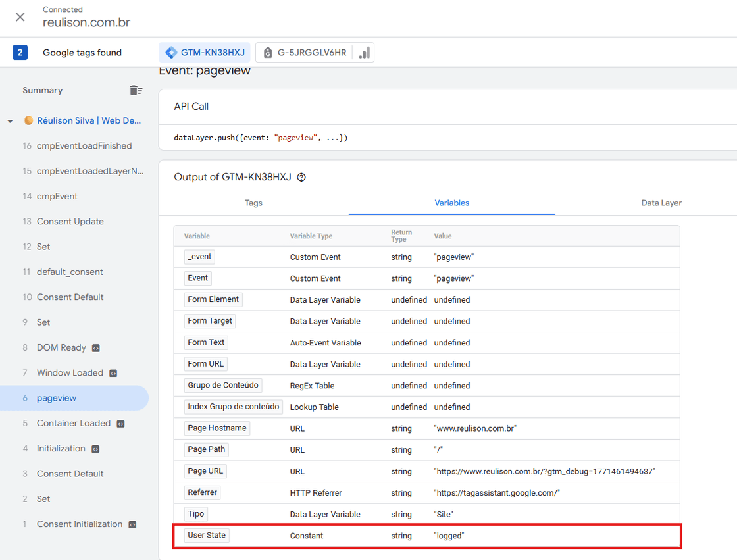The height and width of the screenshot is (560, 737).
Task: Close the Tag Assistant connection with X
Action: coord(19,17)
